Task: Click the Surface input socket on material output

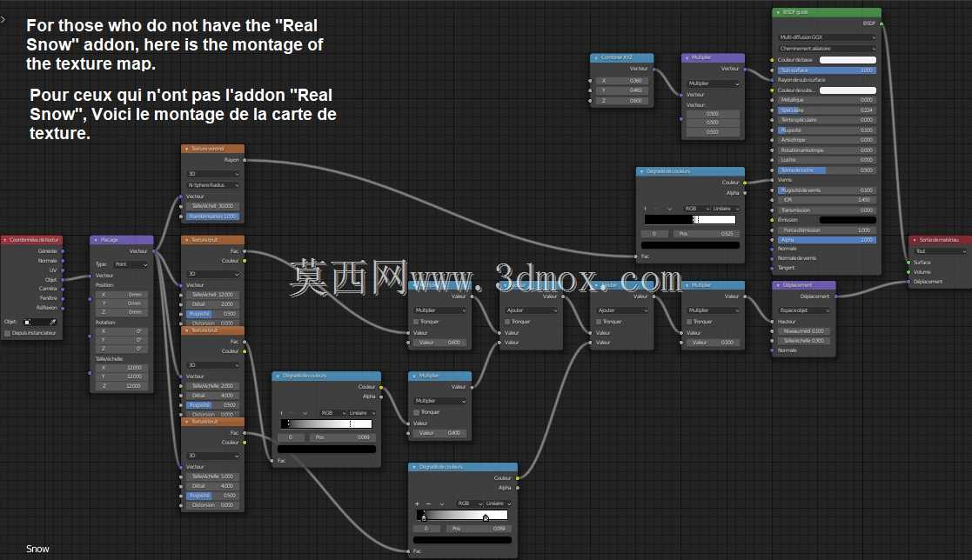Action: coord(908,262)
